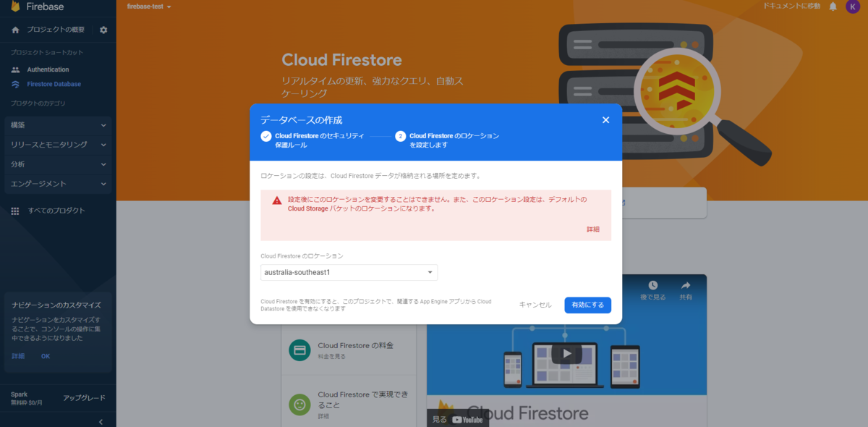Open notifications bell icon
The width and height of the screenshot is (868, 427).
(x=833, y=7)
